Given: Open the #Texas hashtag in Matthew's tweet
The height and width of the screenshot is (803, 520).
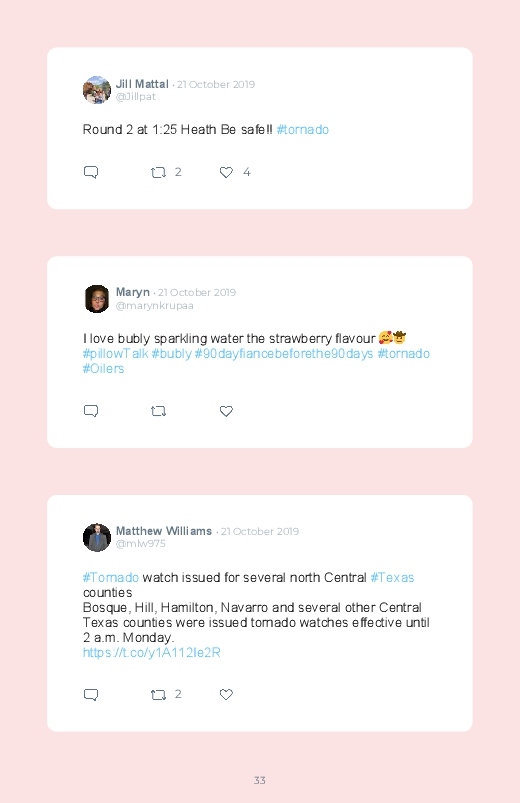Looking at the screenshot, I should 392,578.
